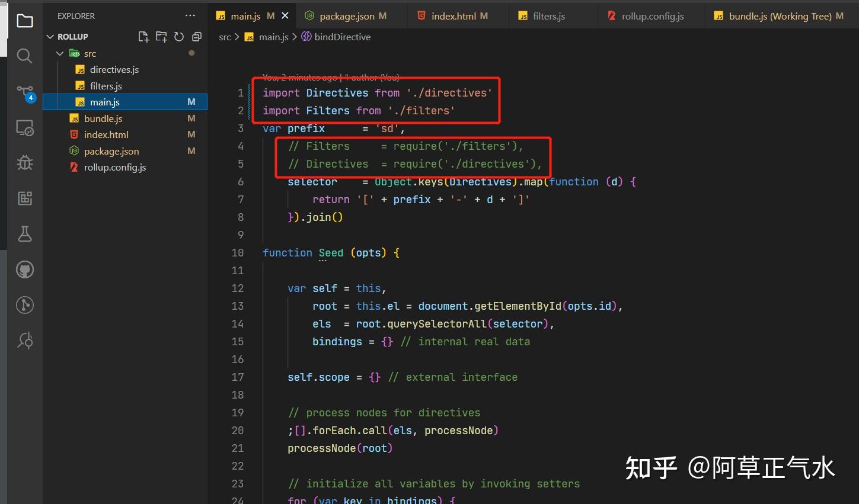Collapse the src folder
The height and width of the screenshot is (504, 859).
[x=60, y=53]
